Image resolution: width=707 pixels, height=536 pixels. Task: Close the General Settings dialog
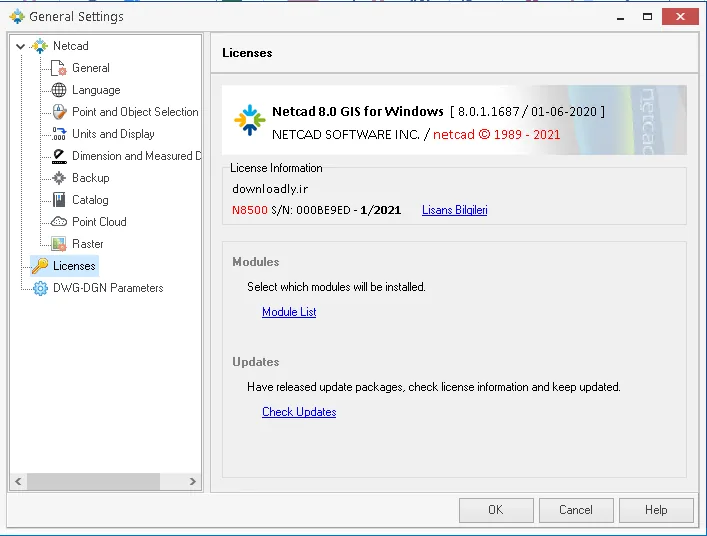coord(680,17)
